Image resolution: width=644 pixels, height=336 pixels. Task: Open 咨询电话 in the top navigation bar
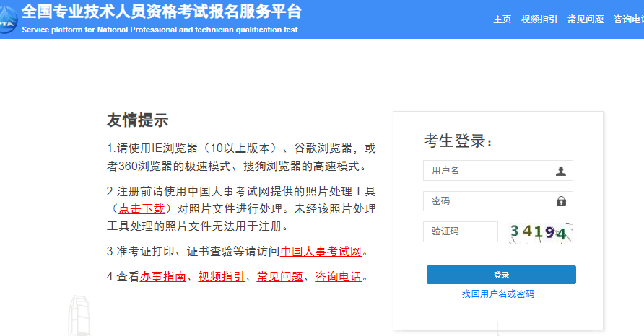pos(627,19)
